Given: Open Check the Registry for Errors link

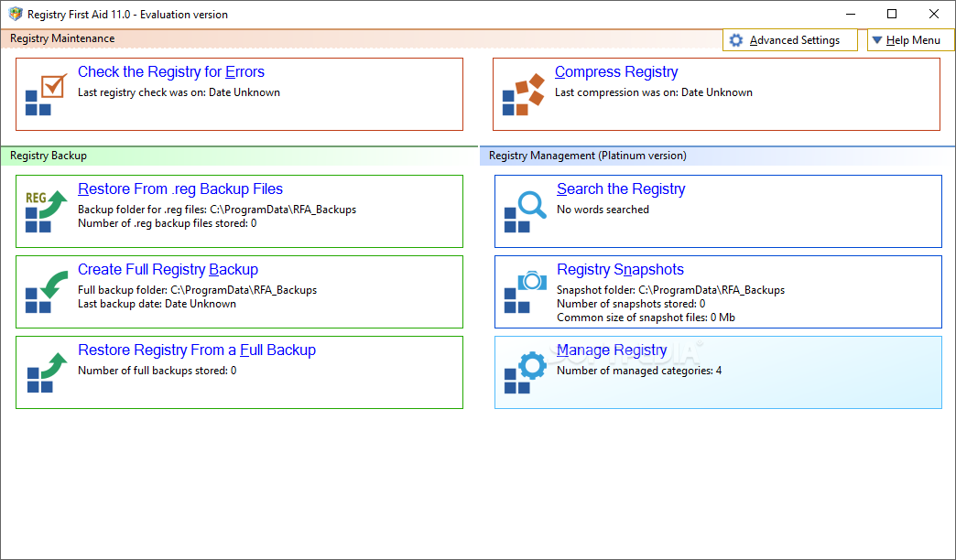Looking at the screenshot, I should point(170,72).
